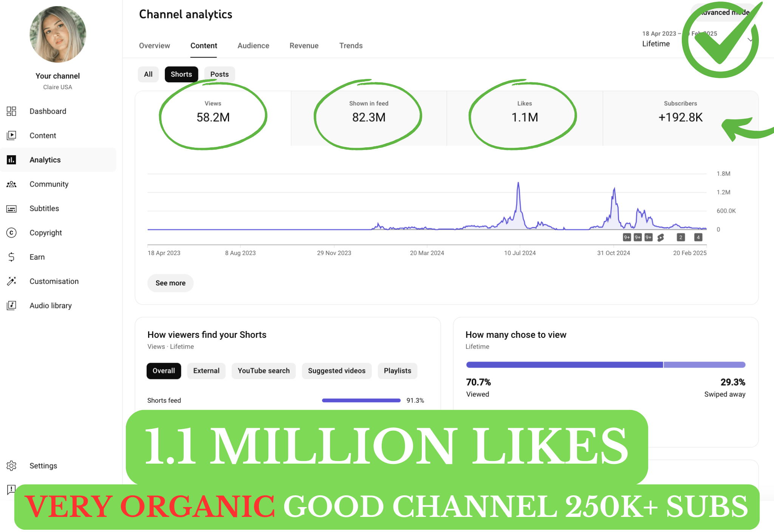Viewport: 774px width, 532px height.
Task: Open the Earn dollar icon
Action: click(11, 257)
